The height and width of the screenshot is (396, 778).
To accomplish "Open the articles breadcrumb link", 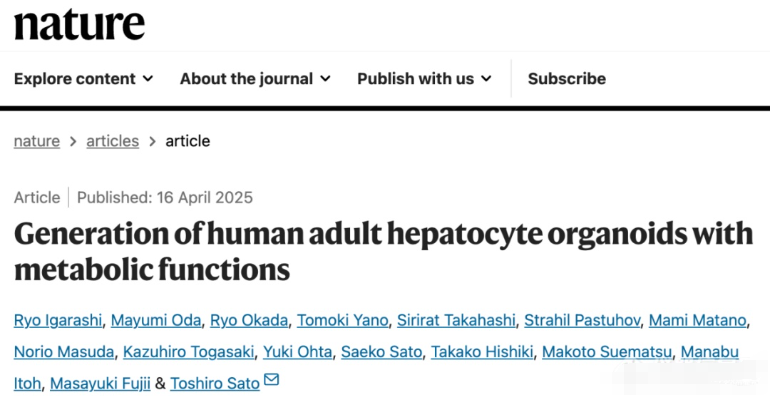I will 113,141.
